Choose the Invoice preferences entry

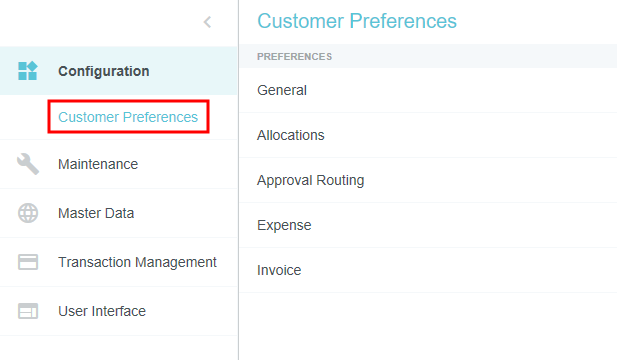[x=428, y=270]
